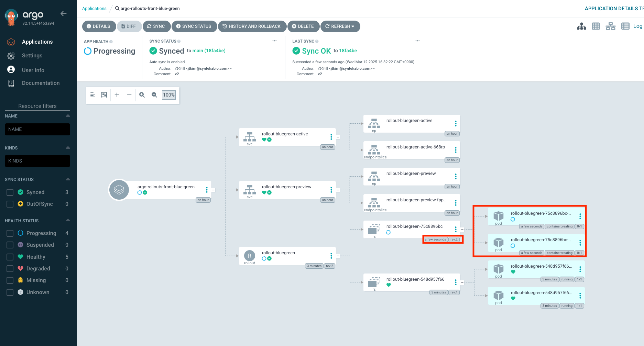The height and width of the screenshot is (346, 644).
Task: Open kebab menu for rollout-bluegreen-active-668rp endpointslice
Action: [456, 150]
